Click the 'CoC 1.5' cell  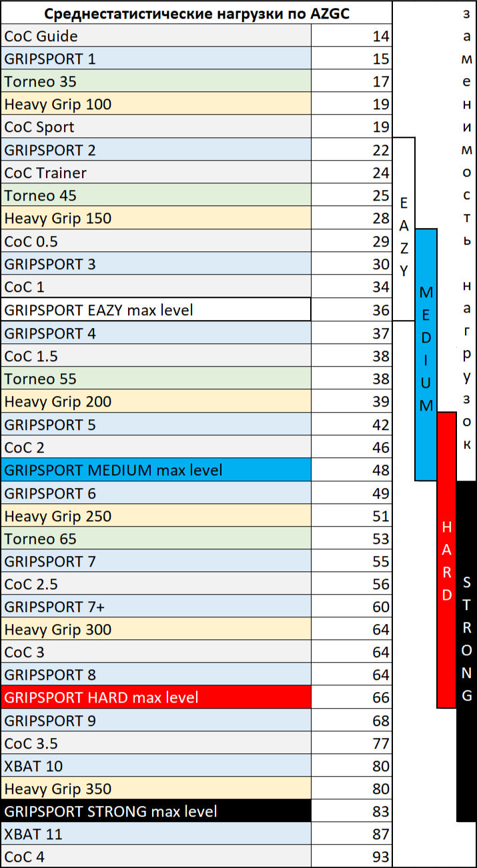click(x=156, y=356)
